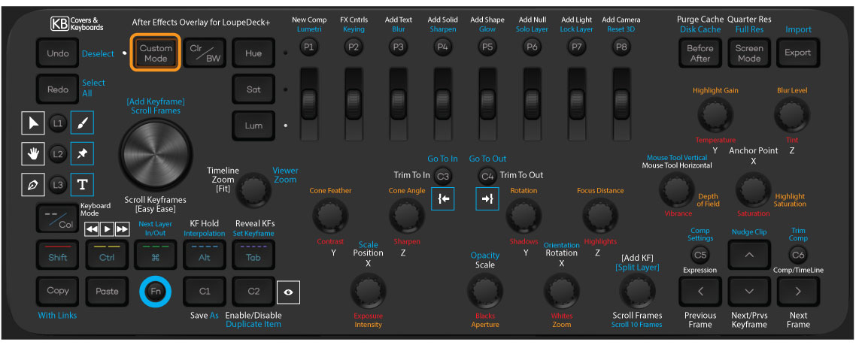Click the Screen Mode key
This screenshot has height=345, width=868.
tap(749, 53)
